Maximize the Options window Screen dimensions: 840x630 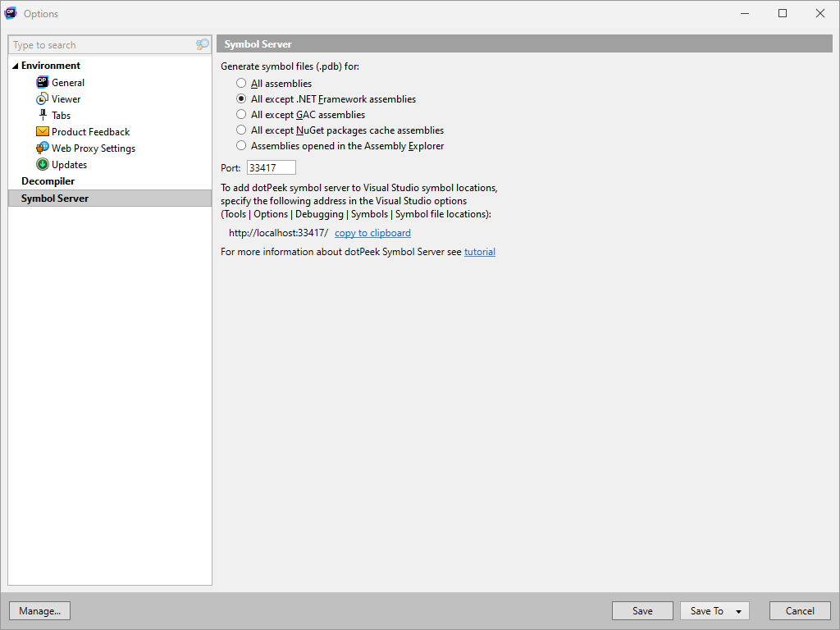pos(782,13)
